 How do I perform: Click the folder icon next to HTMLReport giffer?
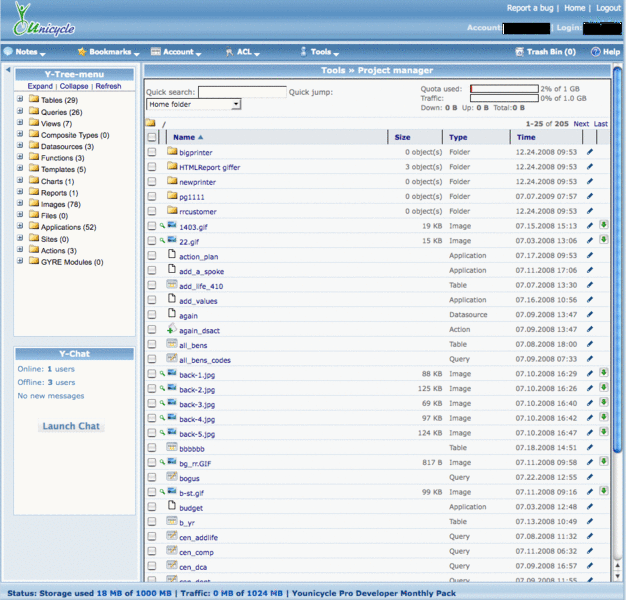tap(172, 167)
